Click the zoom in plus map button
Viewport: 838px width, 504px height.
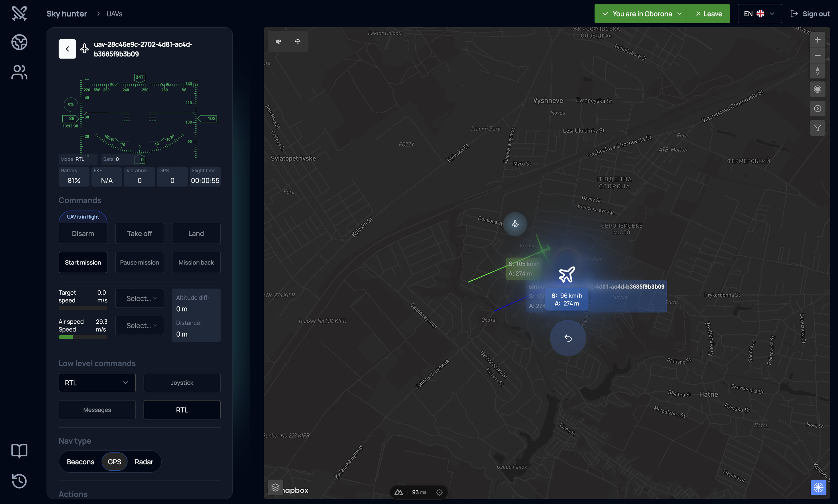pyautogui.click(x=817, y=40)
